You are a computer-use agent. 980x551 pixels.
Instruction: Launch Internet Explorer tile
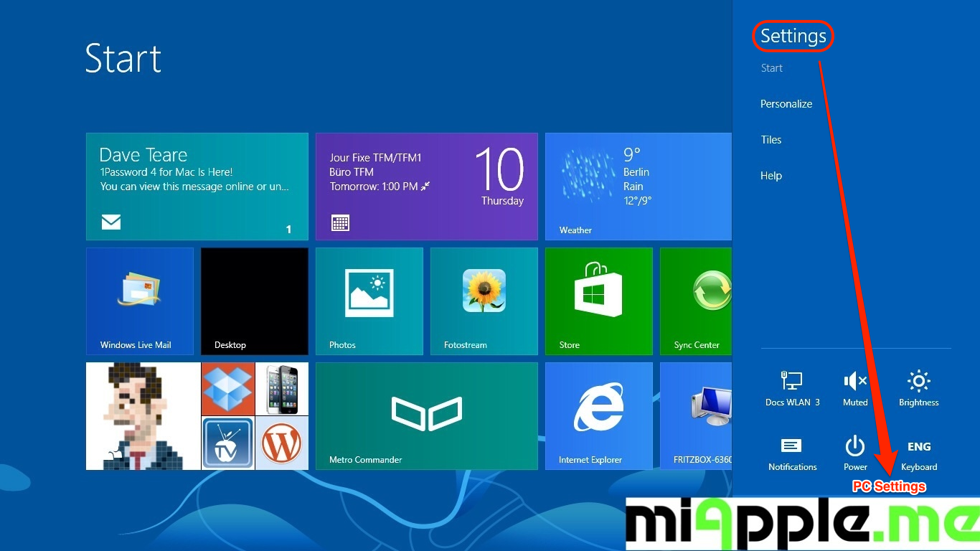pos(598,416)
